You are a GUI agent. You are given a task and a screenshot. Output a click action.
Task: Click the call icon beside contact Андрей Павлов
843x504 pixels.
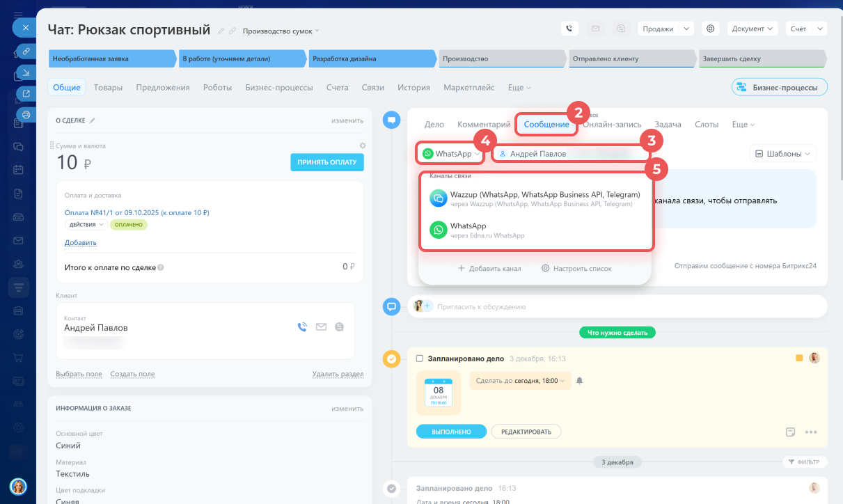pyautogui.click(x=302, y=326)
